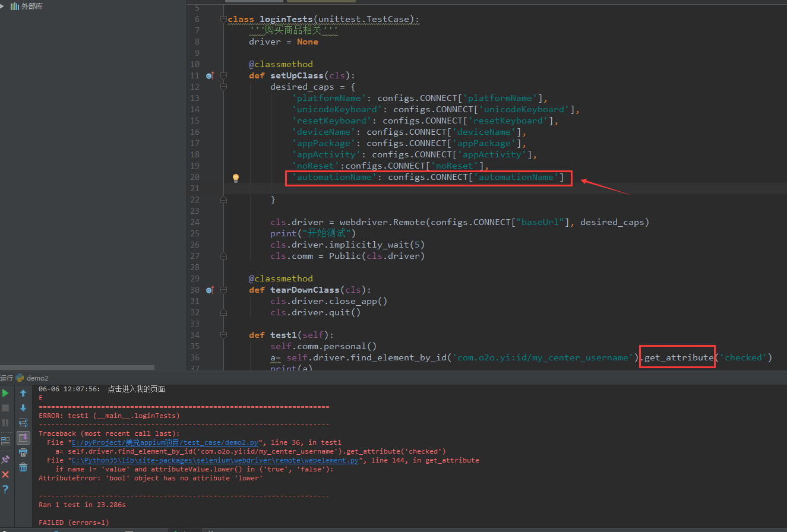This screenshot has width=787, height=532.
Task: Close the run tab with red X
Action: 5,474
